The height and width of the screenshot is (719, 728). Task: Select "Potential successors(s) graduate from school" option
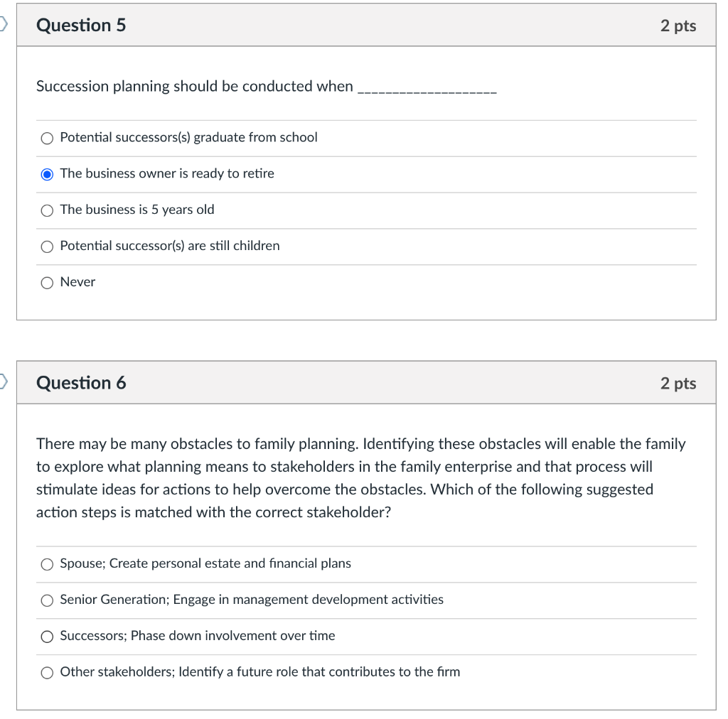47,138
